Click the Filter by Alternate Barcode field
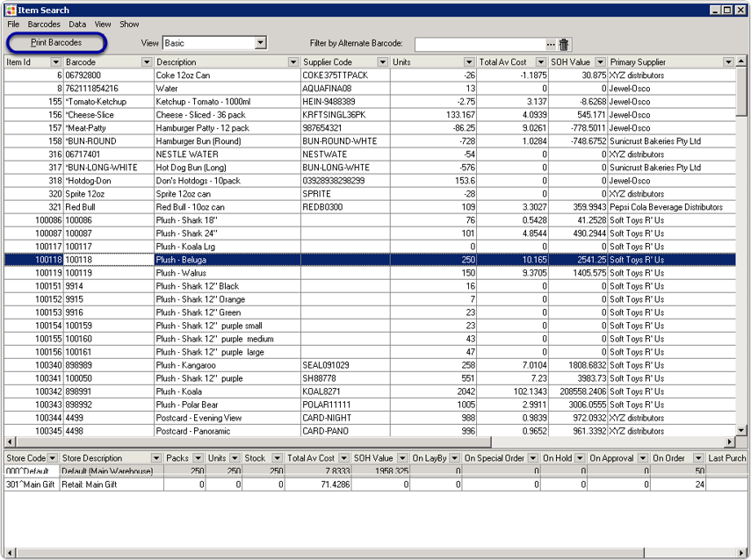Viewport: 751px width, 560px height. (x=479, y=44)
